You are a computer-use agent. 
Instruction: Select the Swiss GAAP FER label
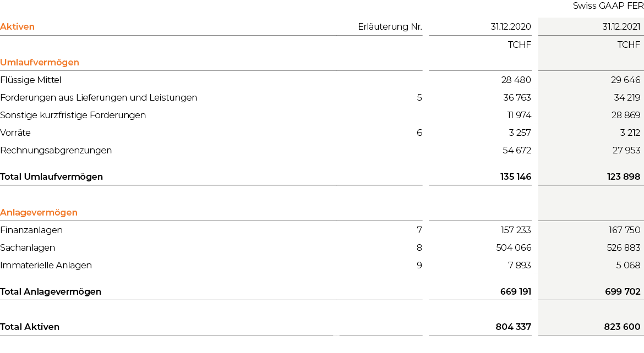[x=608, y=5]
